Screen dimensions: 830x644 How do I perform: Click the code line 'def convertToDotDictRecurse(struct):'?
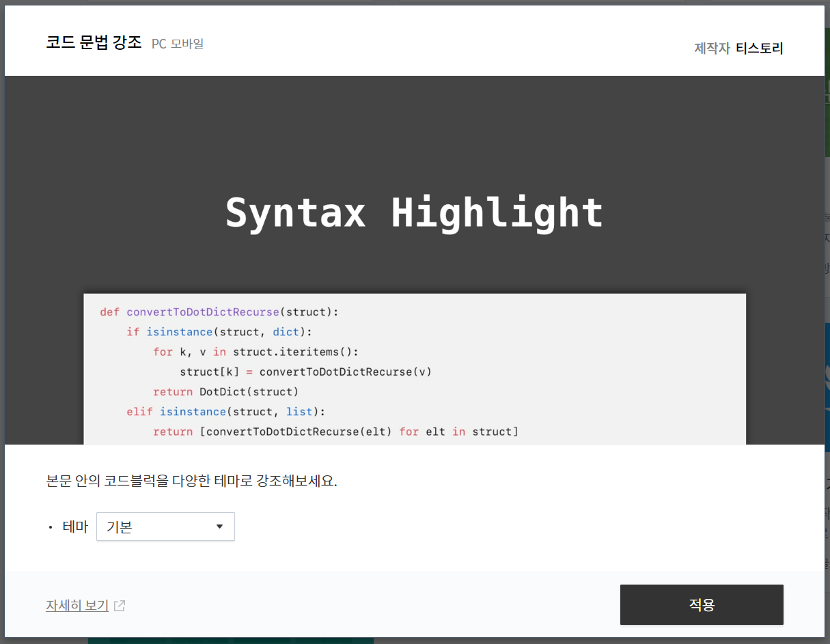point(219,312)
